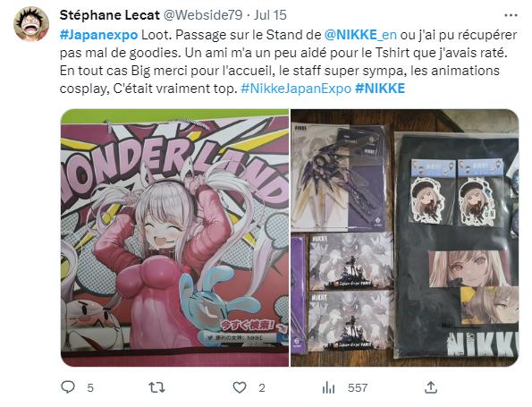The image size is (532, 407).
Task: Like the tweet with the heart icon
Action: click(240, 387)
